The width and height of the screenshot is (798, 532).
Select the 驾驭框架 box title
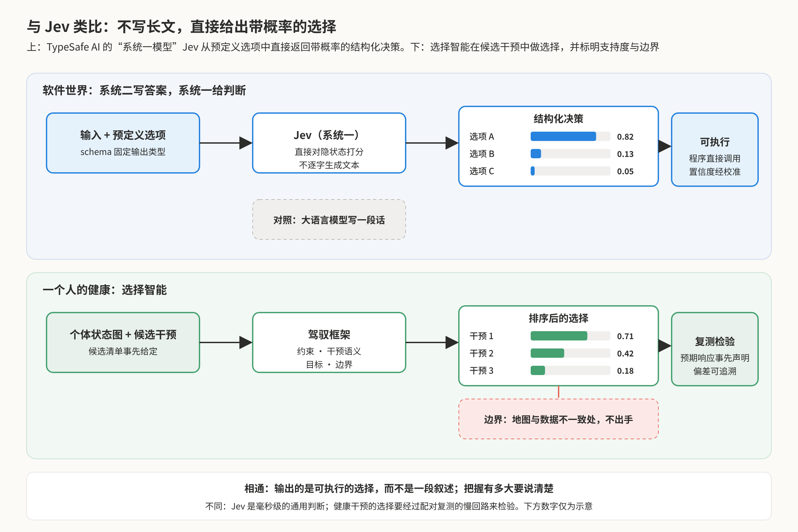329,334
